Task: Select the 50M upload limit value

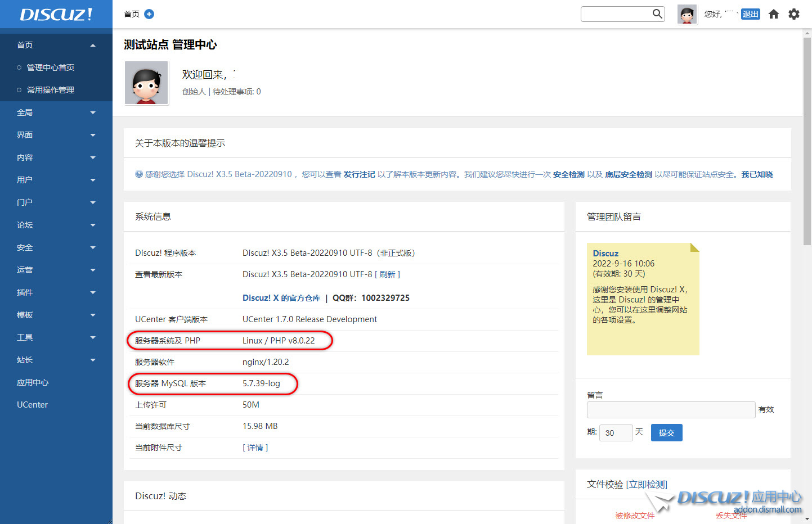Action: [251, 405]
